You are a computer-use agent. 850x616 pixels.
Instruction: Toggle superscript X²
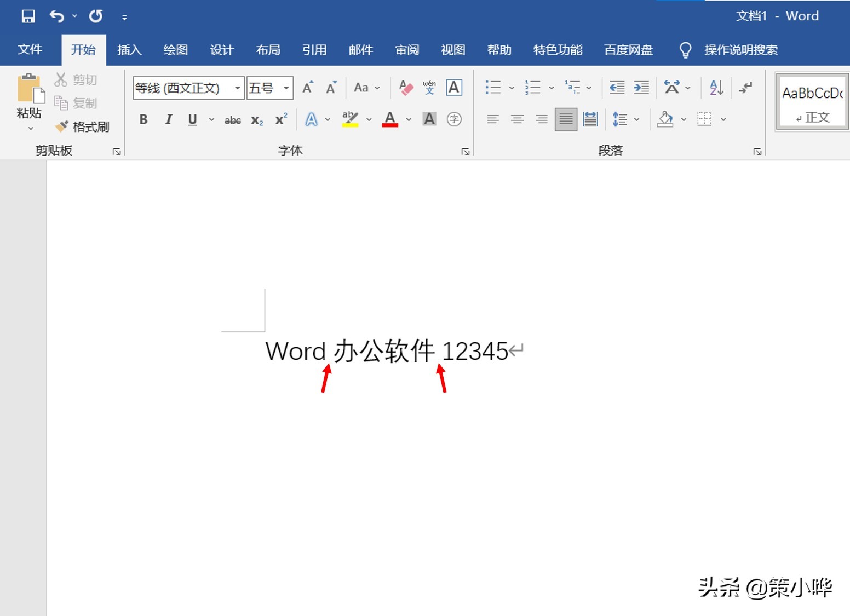281,119
